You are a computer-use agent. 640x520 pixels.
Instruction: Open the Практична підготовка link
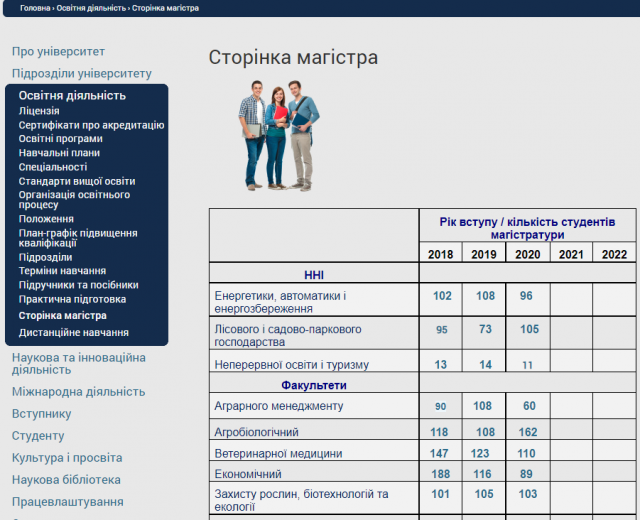point(72,299)
